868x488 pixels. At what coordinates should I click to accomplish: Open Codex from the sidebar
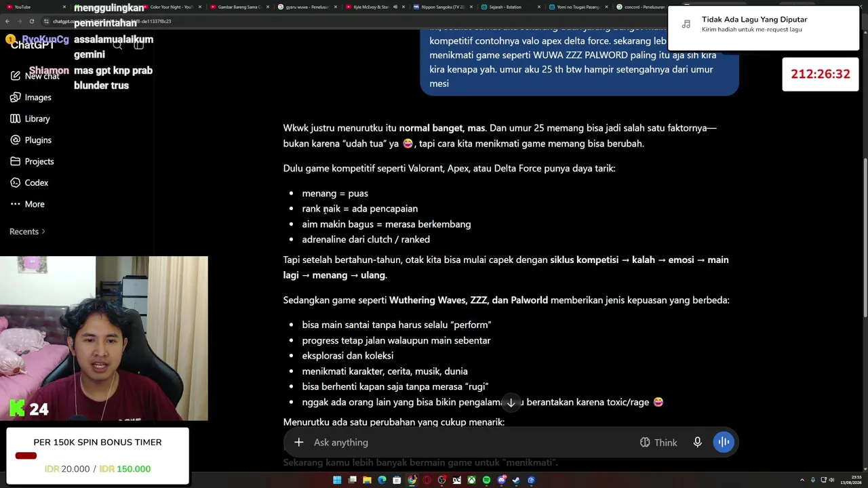click(29, 183)
